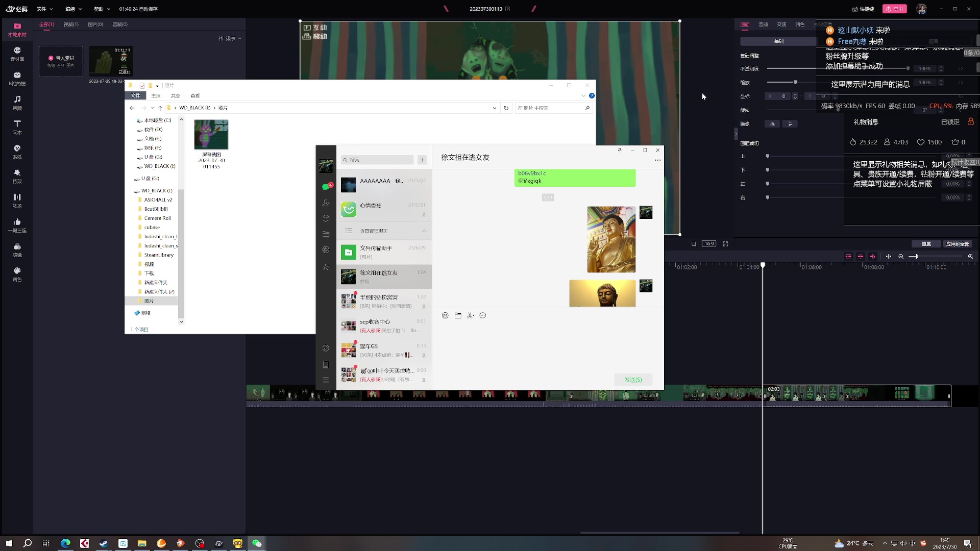Open Explorer address bar history dropdown
Viewport: 980px width, 551px height.
point(494,108)
